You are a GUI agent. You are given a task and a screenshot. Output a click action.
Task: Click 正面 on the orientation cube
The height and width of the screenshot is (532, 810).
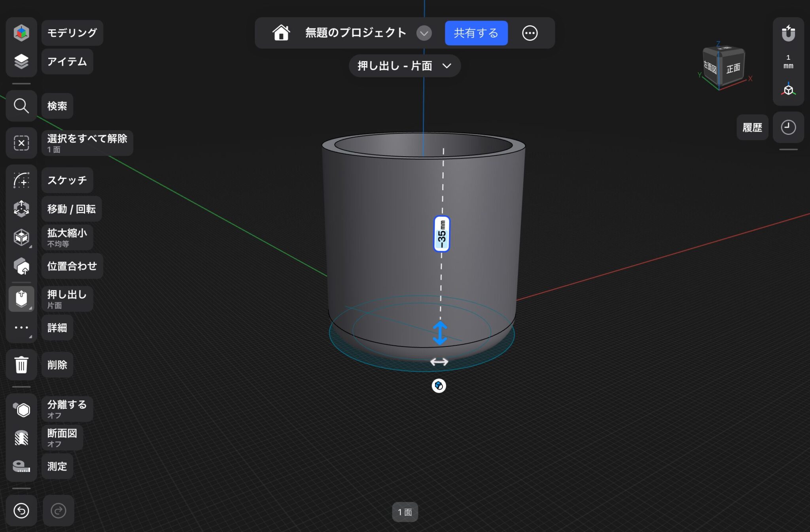734,68
